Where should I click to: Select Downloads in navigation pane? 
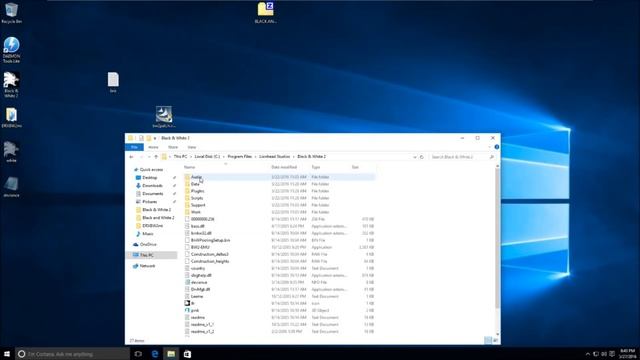[152, 186]
